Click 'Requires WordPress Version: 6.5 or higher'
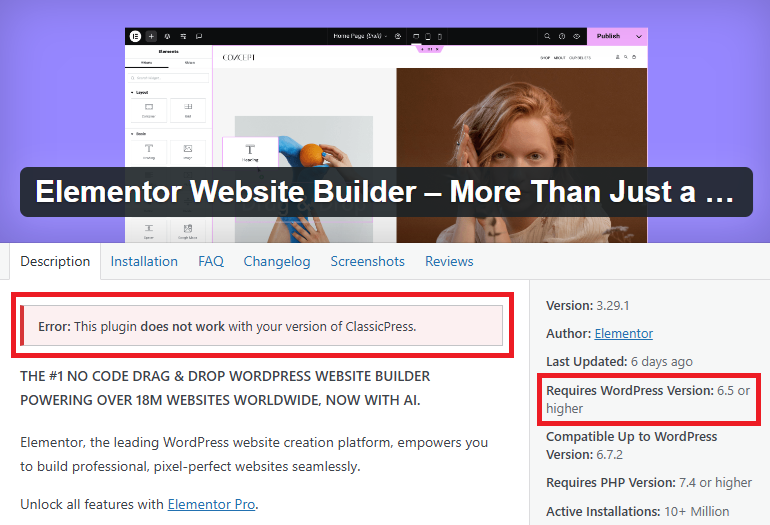This screenshot has height=525, width=770. point(648,399)
